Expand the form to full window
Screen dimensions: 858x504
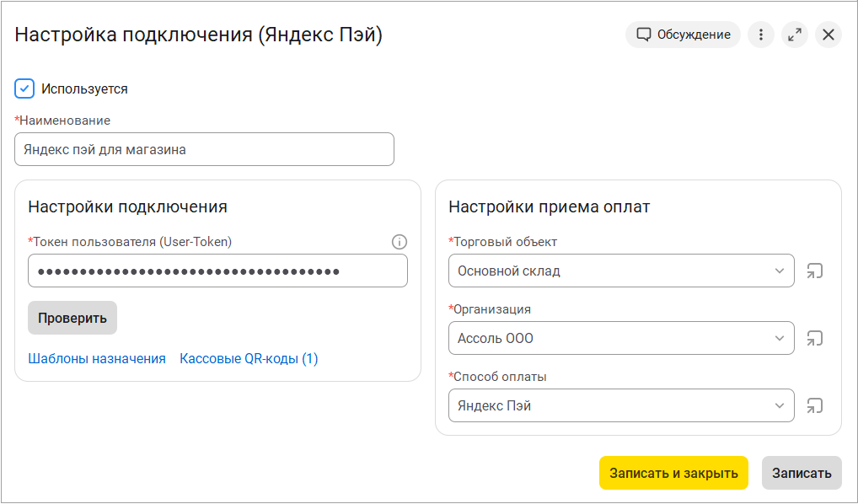[795, 35]
